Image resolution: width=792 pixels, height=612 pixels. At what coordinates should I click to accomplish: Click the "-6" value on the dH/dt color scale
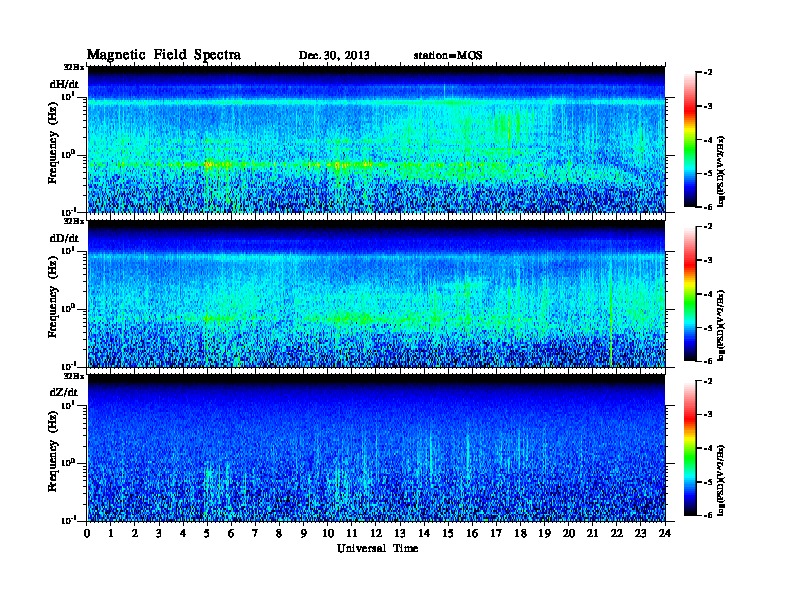tap(708, 207)
